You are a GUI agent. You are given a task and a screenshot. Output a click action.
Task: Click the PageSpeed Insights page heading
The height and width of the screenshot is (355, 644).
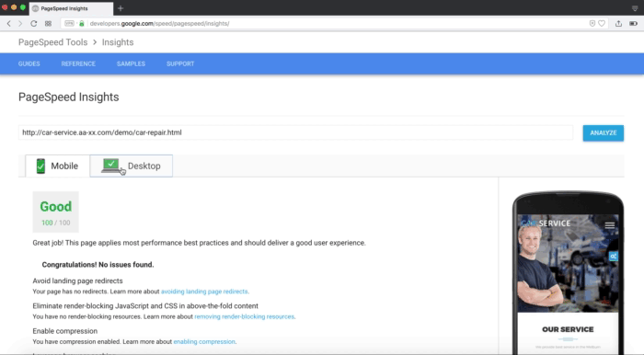69,97
